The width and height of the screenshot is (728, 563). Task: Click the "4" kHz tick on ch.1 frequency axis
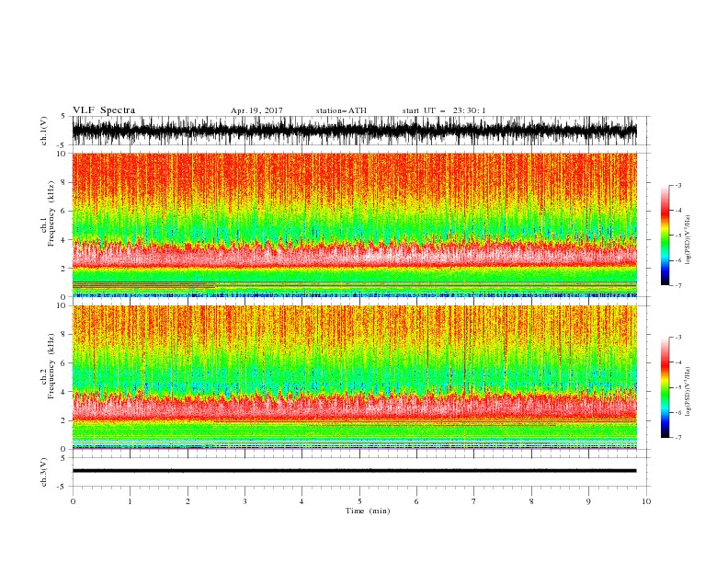click(64, 240)
